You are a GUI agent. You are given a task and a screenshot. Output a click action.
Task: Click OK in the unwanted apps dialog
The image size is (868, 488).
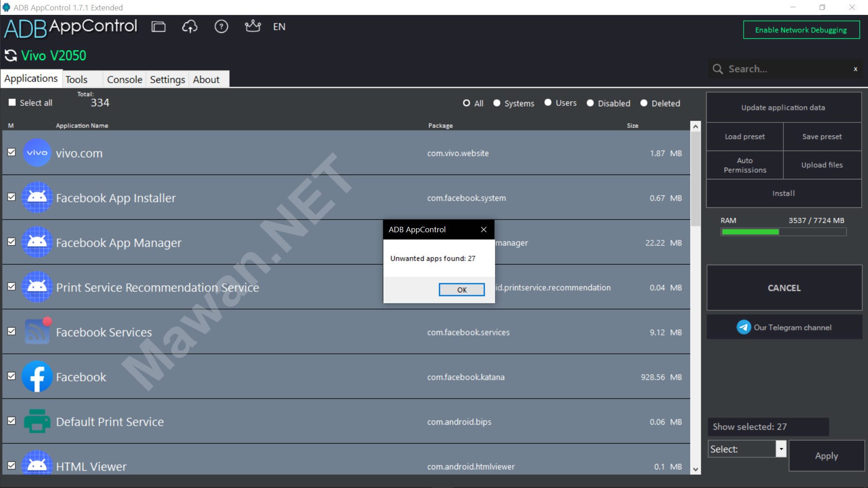[x=462, y=290]
